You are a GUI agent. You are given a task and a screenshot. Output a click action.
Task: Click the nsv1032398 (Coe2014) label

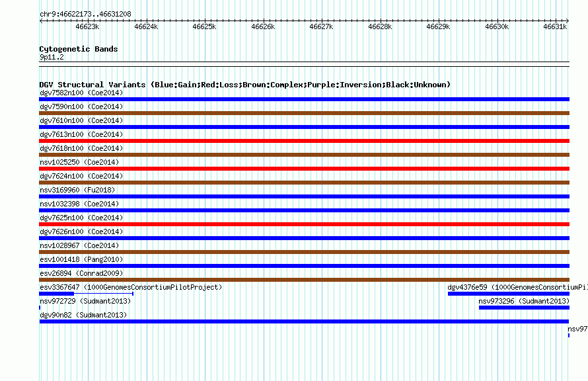pos(79,204)
